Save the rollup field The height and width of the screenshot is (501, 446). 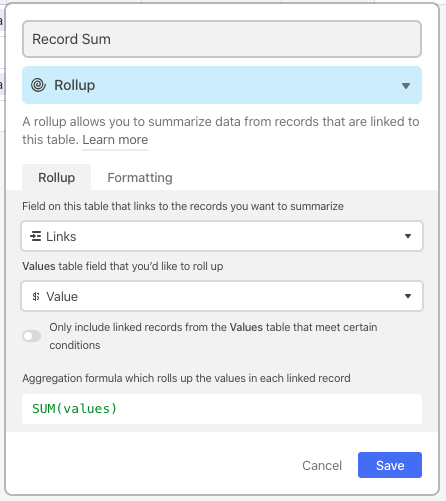390,465
